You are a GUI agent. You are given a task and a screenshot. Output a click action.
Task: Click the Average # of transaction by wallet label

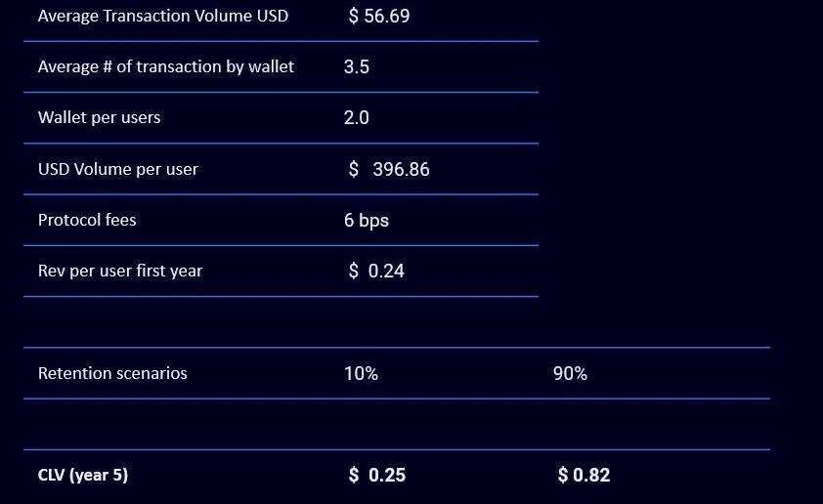(x=165, y=66)
